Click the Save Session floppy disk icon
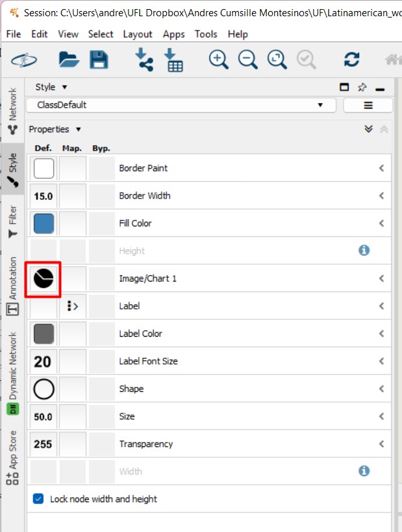The width and height of the screenshot is (402, 532). point(99,60)
